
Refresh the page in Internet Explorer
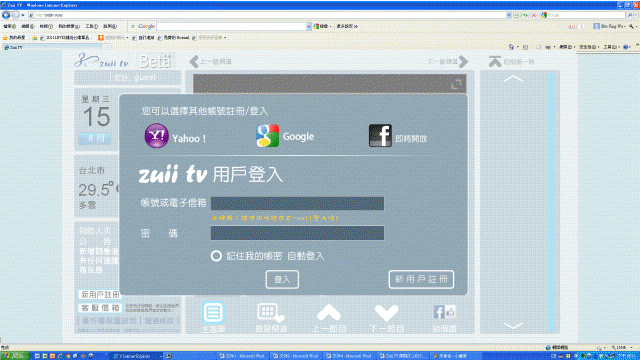(525, 15)
